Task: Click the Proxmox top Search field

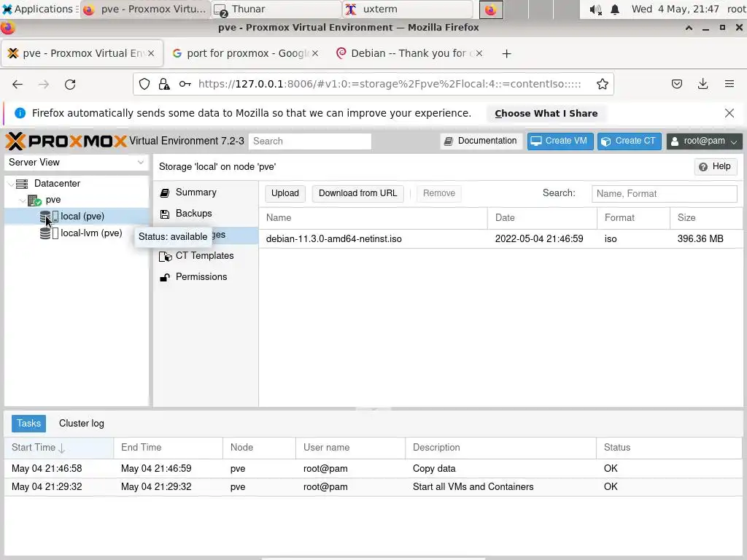Action: (x=309, y=141)
